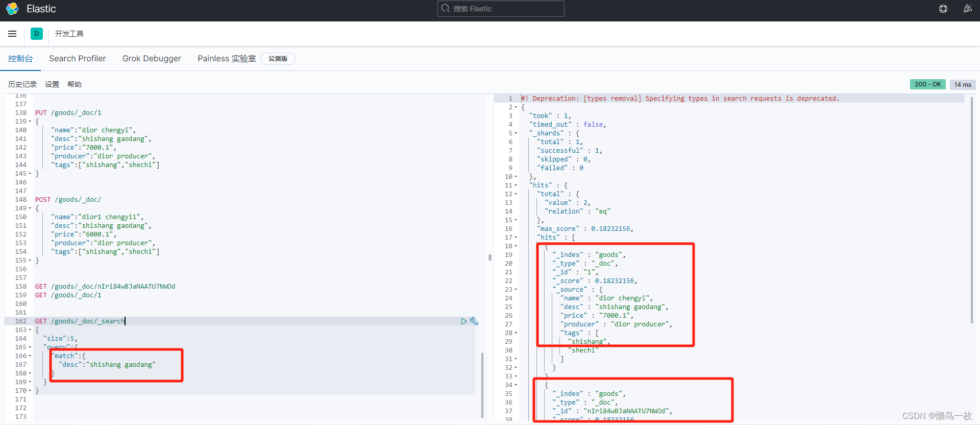Image resolution: width=980 pixels, height=425 pixels.
Task: Click the "producer" : "dior producer" response line
Action: point(616,324)
